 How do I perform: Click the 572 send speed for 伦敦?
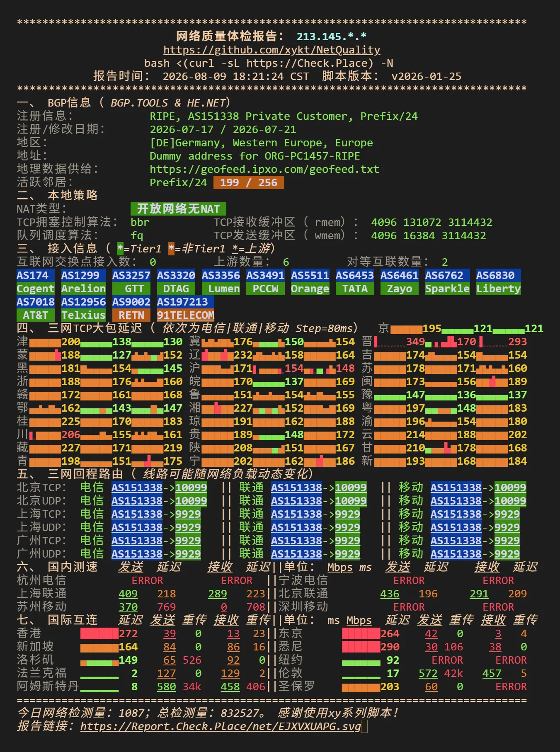(x=428, y=673)
